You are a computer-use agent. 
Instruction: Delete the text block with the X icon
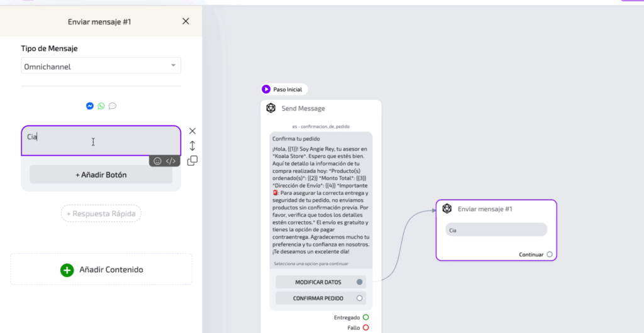coord(192,131)
